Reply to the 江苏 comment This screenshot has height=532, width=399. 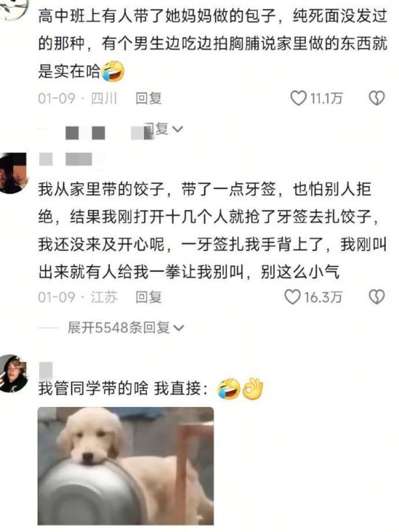click(149, 297)
